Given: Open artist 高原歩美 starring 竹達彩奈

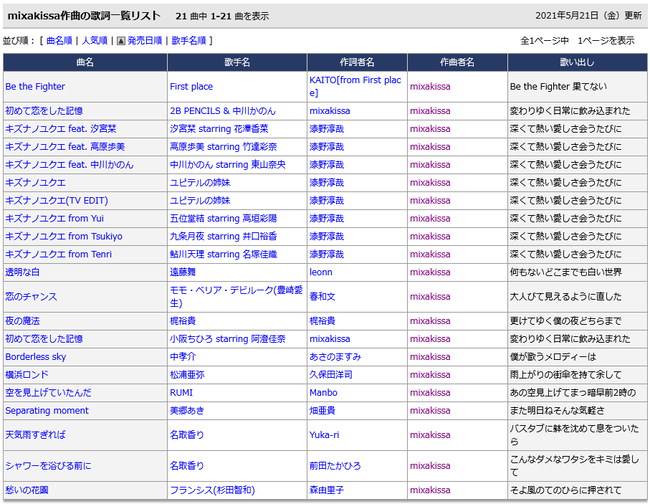Looking at the screenshot, I should pos(223,147).
